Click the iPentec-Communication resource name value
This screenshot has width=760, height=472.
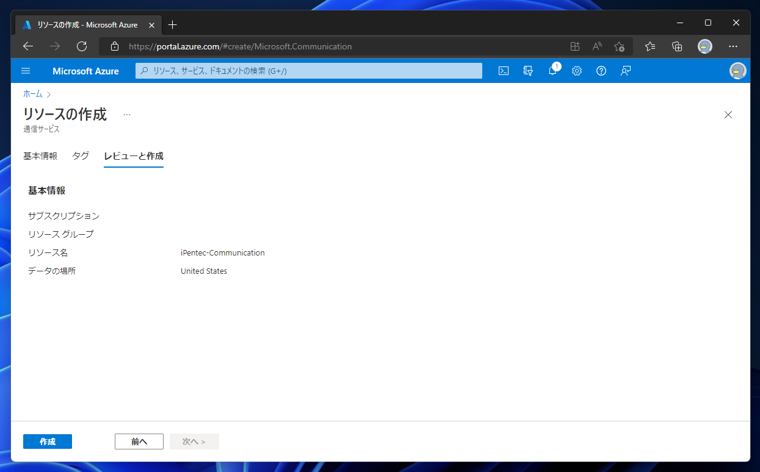(222, 252)
